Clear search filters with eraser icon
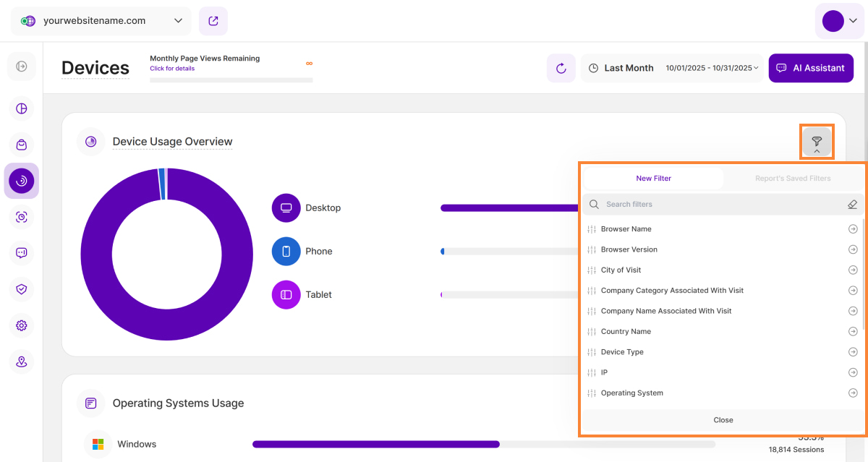868x462 pixels. pos(852,205)
